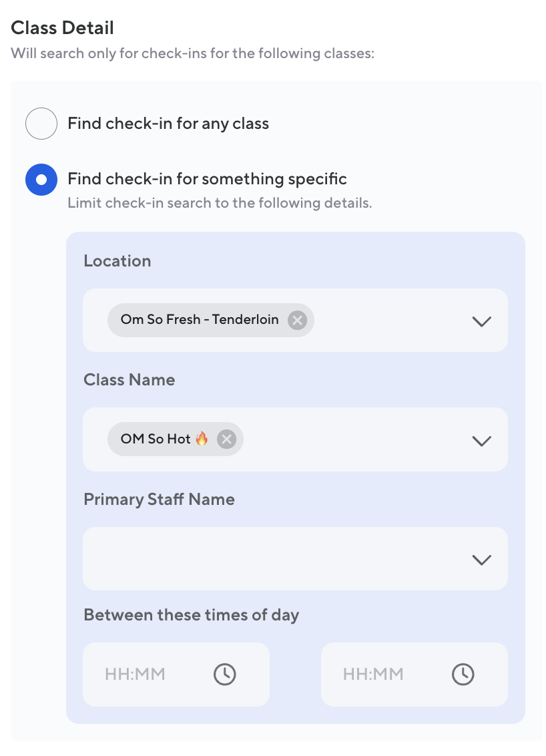Screen dimensions: 546x756
Task: Select the "Find check-in for any class" radio button
Action: click(x=41, y=124)
